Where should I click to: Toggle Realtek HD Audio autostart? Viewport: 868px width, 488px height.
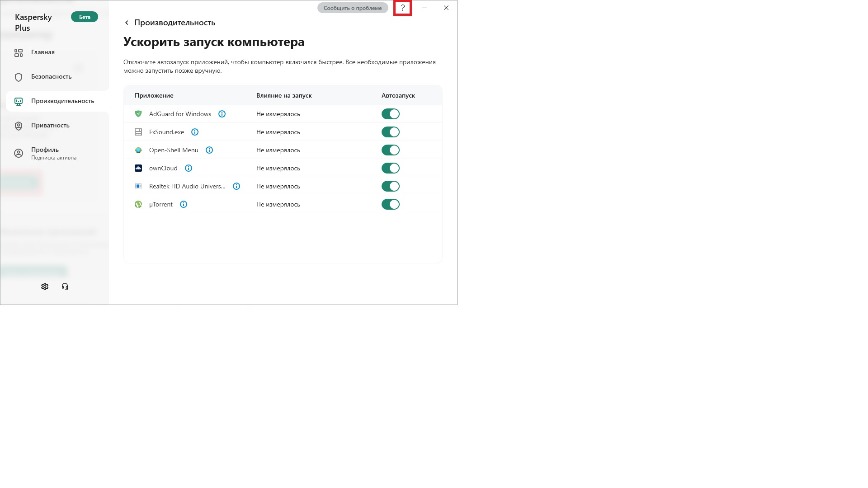point(391,186)
